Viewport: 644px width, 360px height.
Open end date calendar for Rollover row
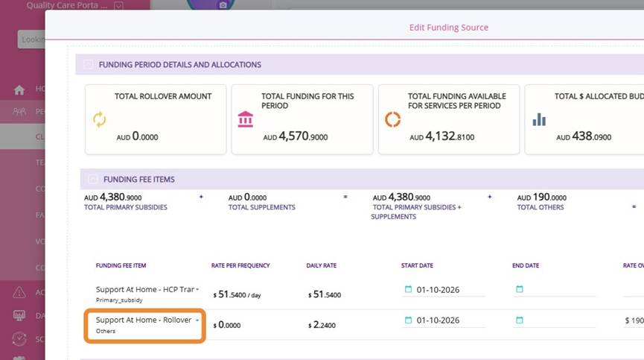[520, 320]
